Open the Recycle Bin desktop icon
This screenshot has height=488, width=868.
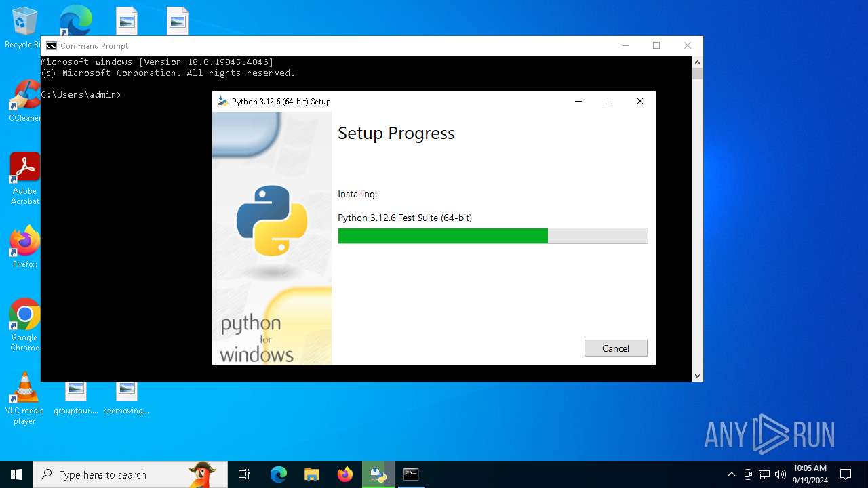coord(23,28)
